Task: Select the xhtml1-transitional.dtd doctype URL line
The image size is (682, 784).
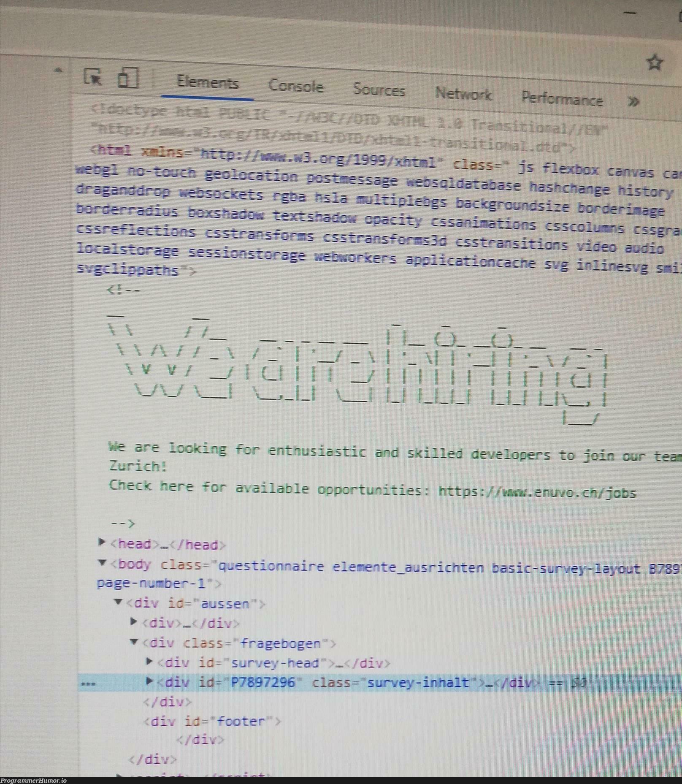Action: [x=333, y=138]
